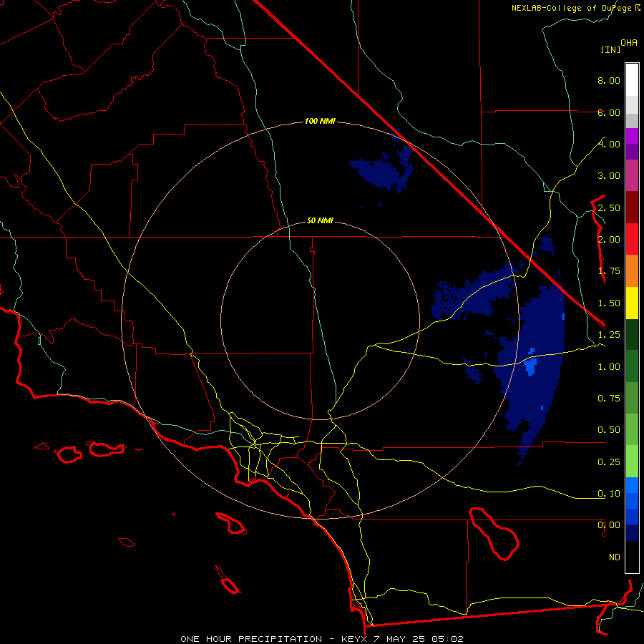Click the 50 NMI range ring label
This screenshot has height=644, width=644.
320,220
